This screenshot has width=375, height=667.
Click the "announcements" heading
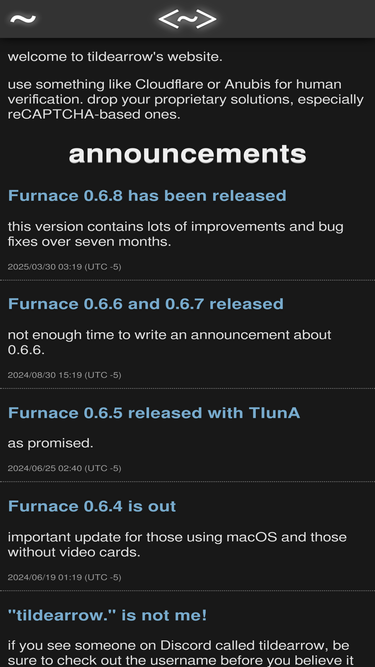tap(188, 154)
